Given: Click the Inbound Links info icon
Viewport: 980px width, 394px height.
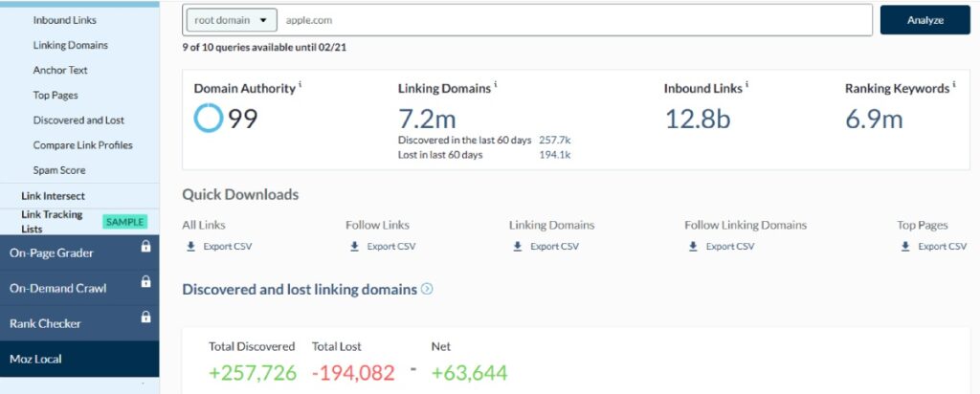Looking at the screenshot, I should pyautogui.click(x=746, y=85).
